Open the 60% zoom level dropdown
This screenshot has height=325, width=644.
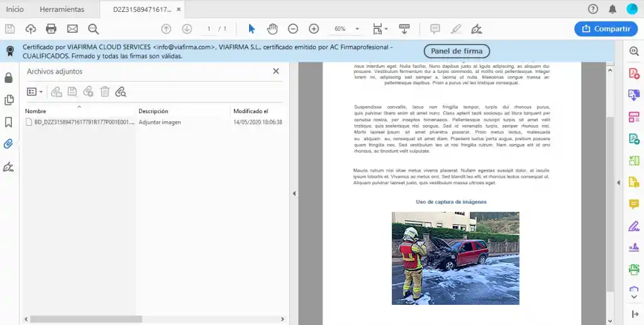(357, 29)
